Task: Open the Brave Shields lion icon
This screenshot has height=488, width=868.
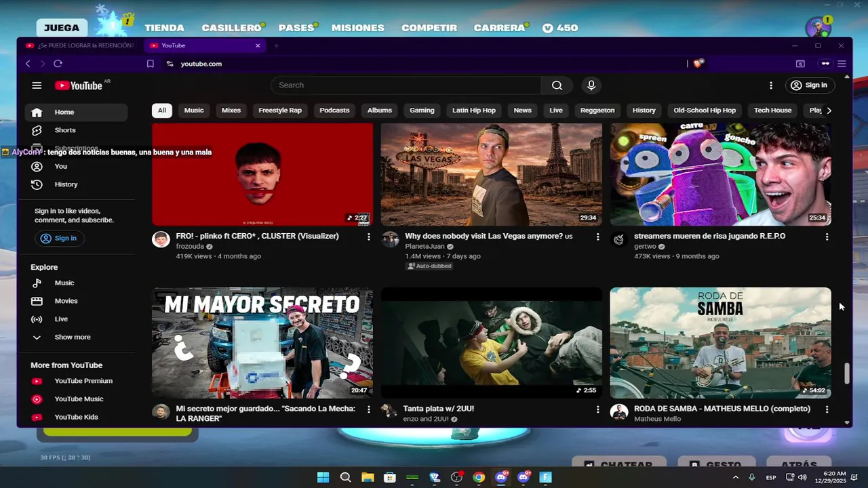Action: [699, 64]
